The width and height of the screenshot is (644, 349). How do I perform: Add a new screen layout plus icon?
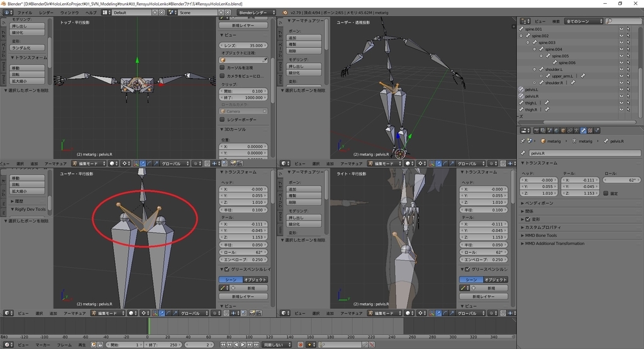(x=155, y=13)
